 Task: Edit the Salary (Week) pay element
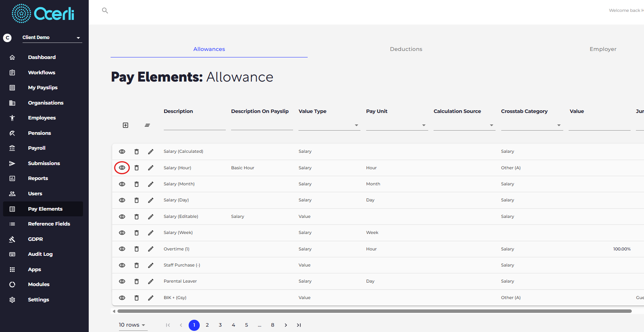[151, 233]
